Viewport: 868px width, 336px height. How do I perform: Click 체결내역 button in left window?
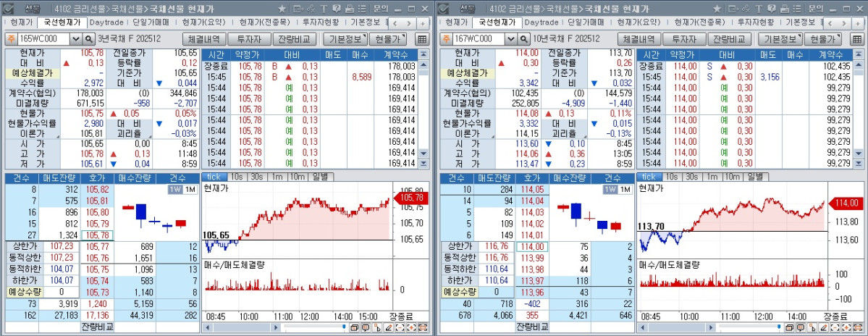[204, 39]
